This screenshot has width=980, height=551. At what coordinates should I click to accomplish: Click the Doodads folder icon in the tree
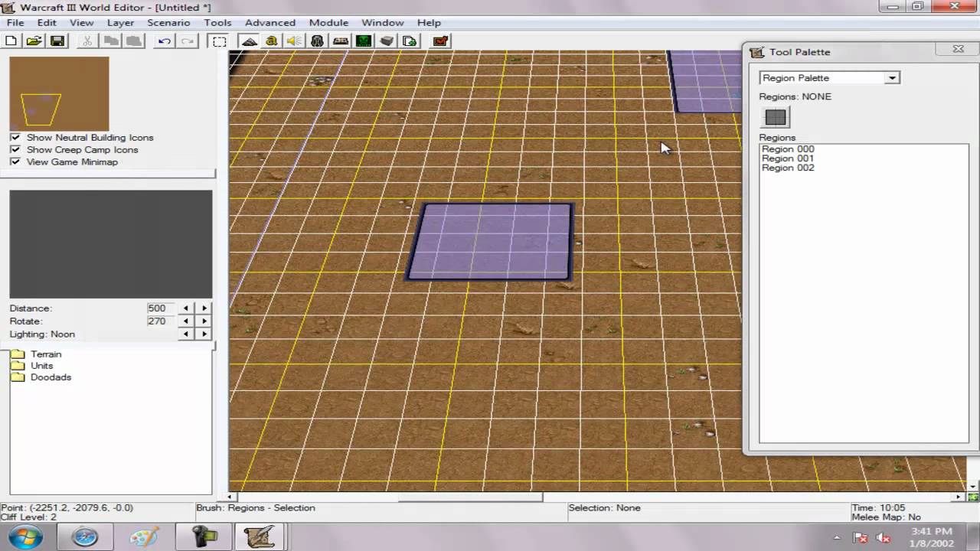(x=18, y=377)
